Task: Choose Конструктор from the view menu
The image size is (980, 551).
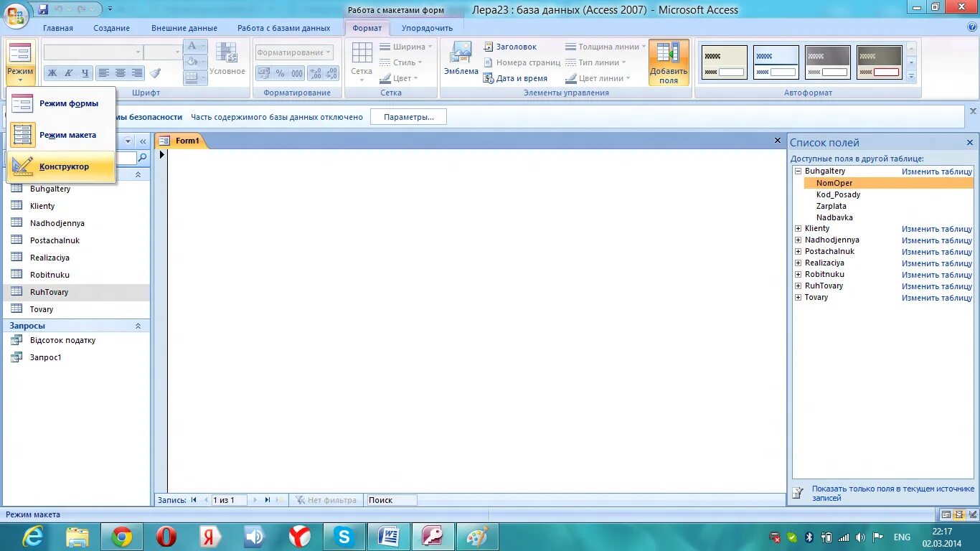Action: (62, 166)
